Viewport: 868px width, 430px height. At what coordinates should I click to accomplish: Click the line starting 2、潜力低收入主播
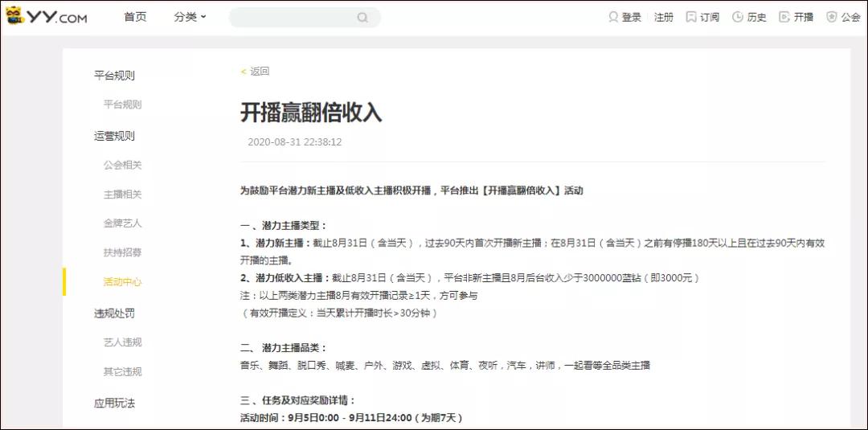(x=470, y=278)
